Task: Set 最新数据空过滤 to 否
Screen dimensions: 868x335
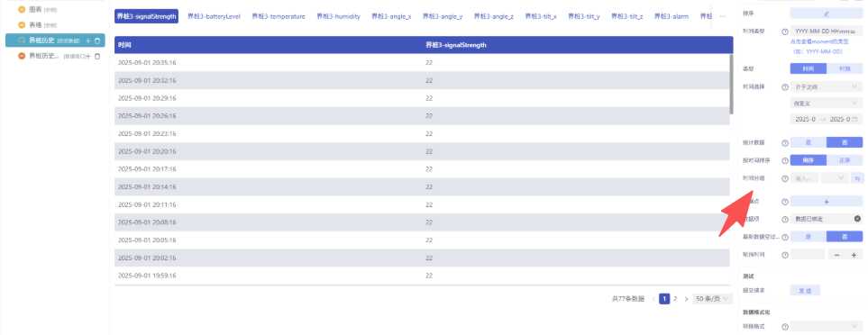Action: click(x=845, y=237)
